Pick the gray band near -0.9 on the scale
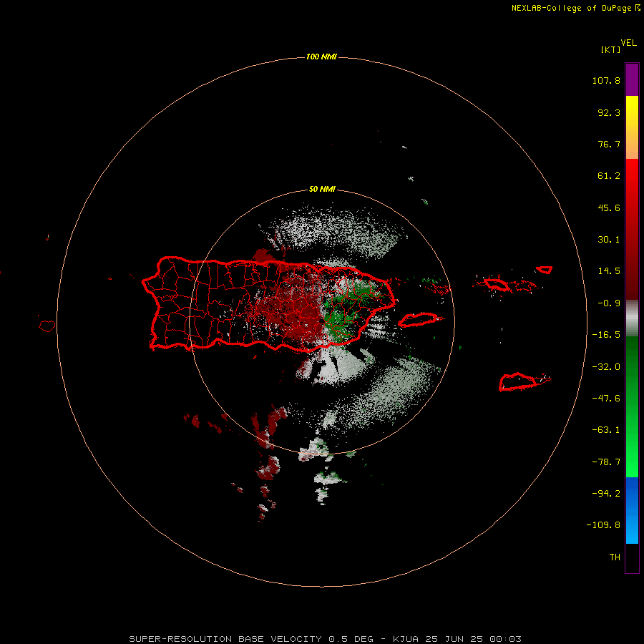The width and height of the screenshot is (644, 644). 632,318
